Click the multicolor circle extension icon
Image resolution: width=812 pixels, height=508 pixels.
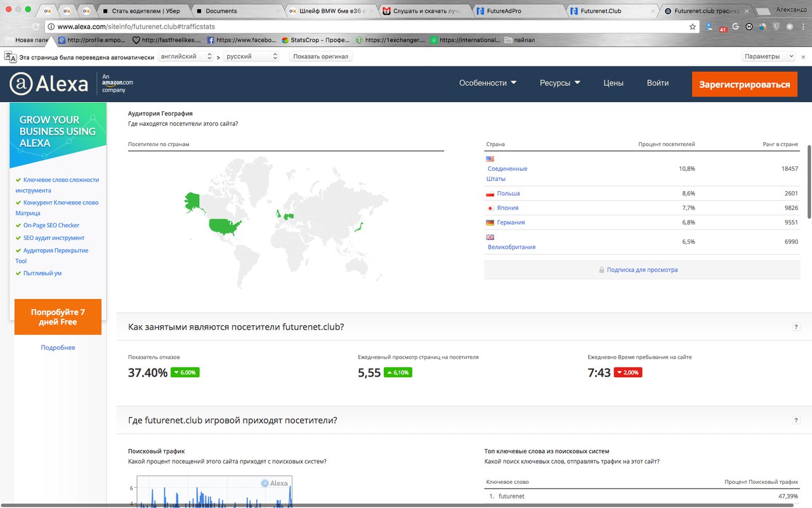coord(763,27)
